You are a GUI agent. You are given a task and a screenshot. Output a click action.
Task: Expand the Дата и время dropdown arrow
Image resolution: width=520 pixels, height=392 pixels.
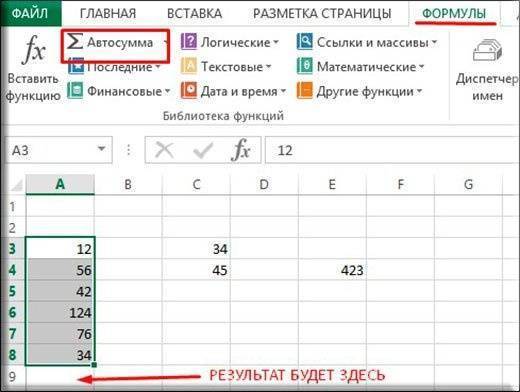283,91
